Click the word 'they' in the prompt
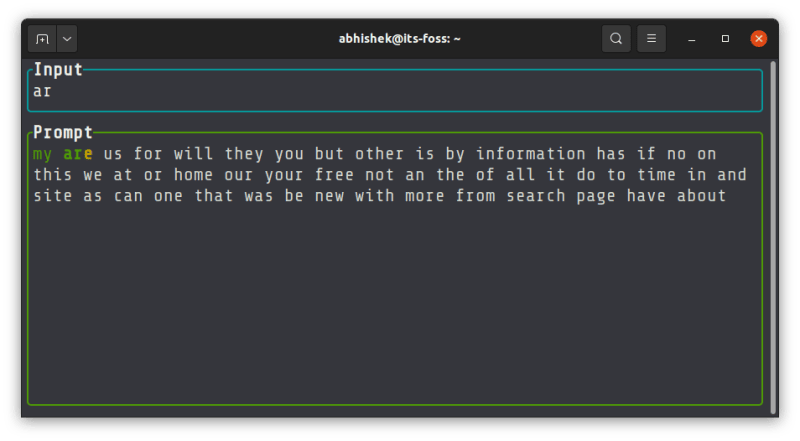 coord(244,154)
